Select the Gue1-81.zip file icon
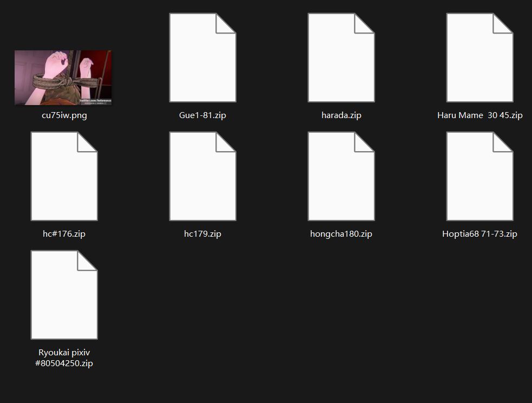Screen dimensions: 532x403 [x=202, y=58]
